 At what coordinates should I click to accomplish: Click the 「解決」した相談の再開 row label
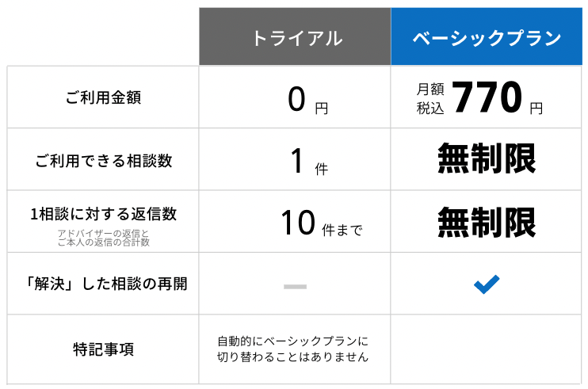(x=103, y=284)
